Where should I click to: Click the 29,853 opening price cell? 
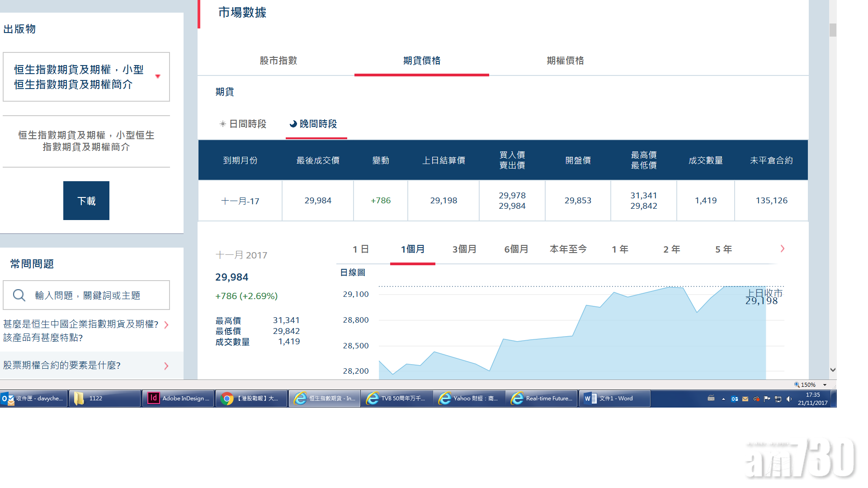coord(578,200)
